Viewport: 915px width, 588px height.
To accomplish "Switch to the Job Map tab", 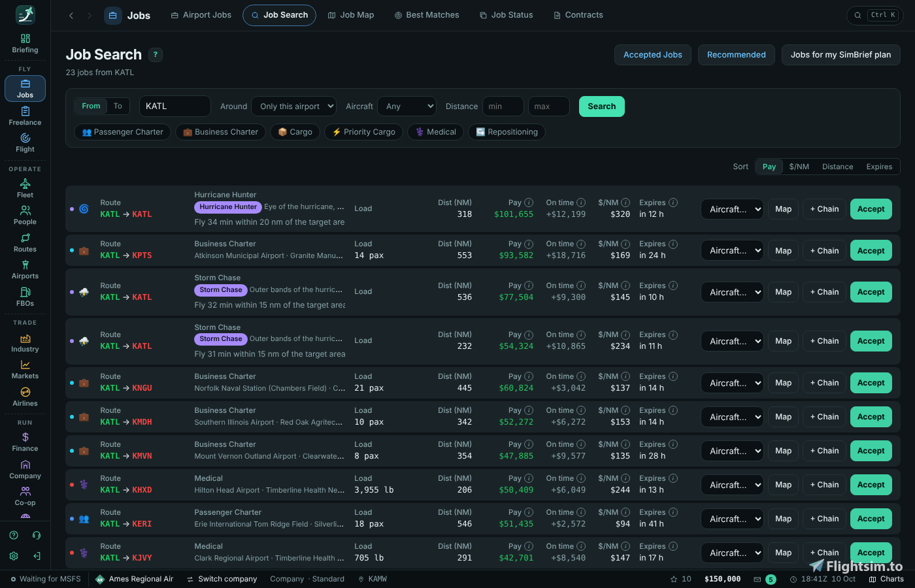I will click(x=351, y=15).
